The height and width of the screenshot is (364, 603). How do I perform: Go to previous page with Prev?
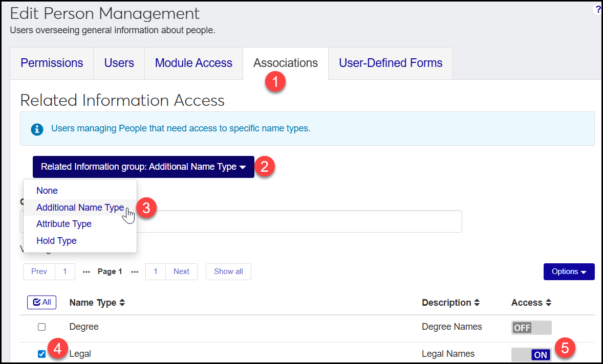(39, 271)
